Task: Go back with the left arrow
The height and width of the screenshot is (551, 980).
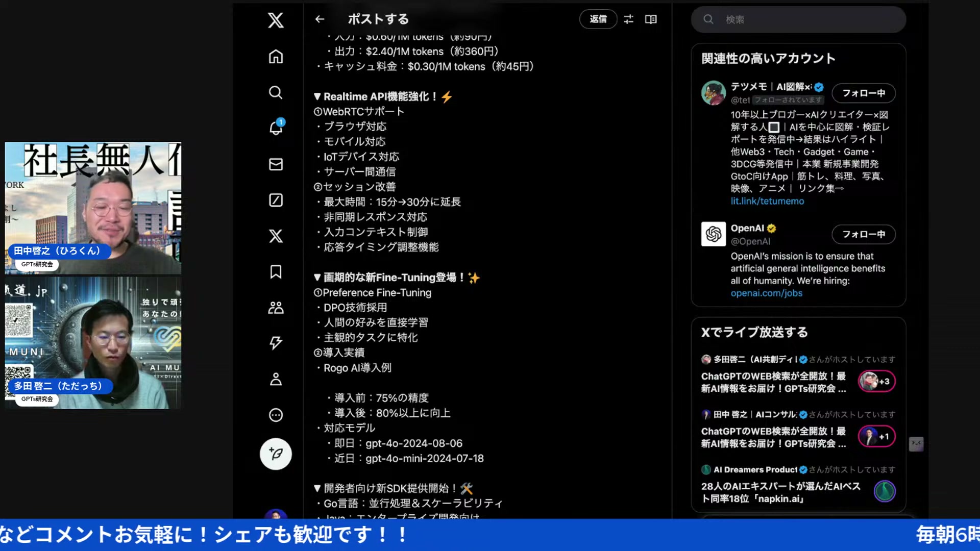Action: tap(320, 19)
